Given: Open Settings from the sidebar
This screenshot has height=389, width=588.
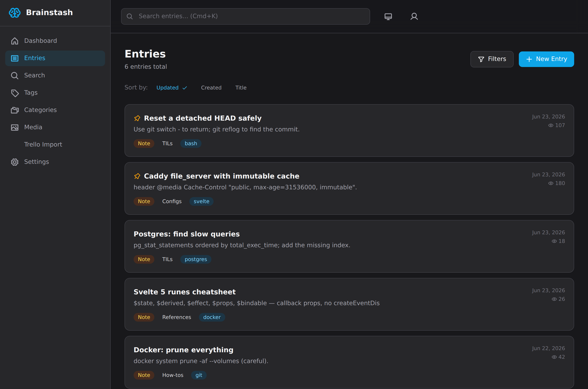Looking at the screenshot, I should click(55, 162).
